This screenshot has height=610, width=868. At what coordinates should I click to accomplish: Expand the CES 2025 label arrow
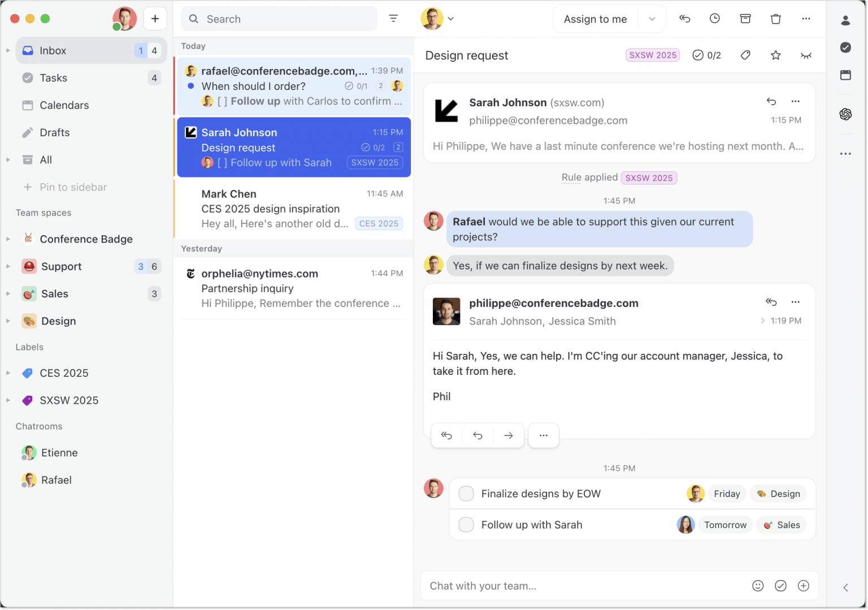click(8, 373)
